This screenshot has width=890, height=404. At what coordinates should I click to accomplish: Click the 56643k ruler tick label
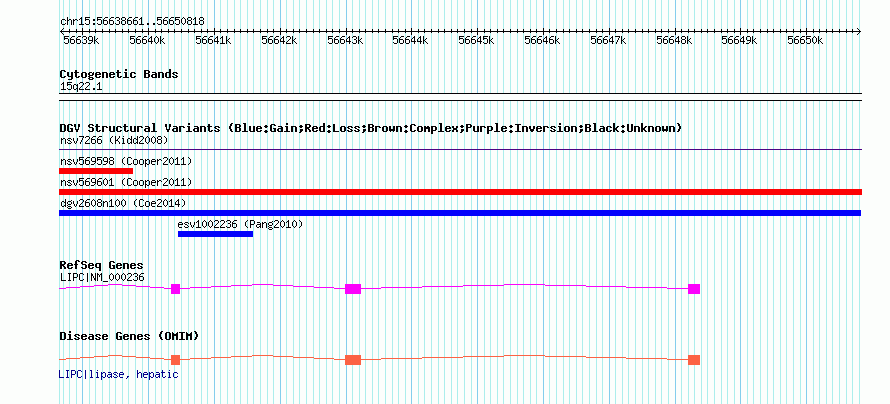(x=346, y=40)
